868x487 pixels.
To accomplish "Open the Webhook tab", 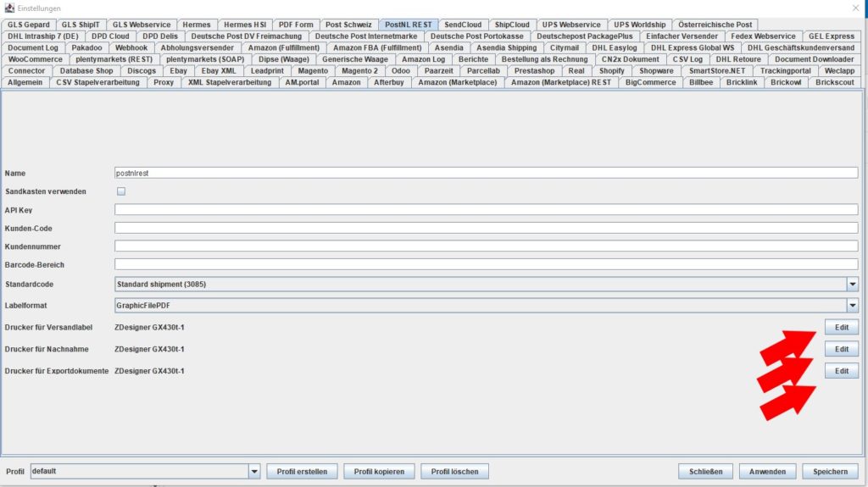I will coord(131,48).
